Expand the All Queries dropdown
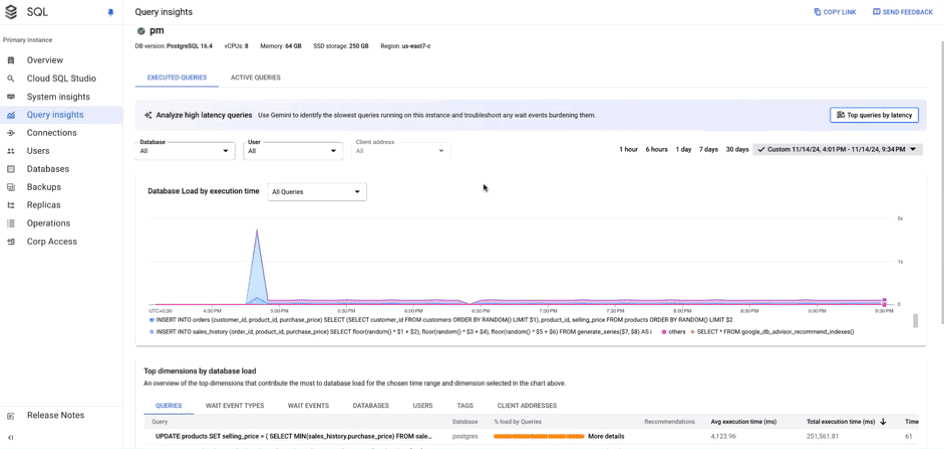Viewport: 944px width, 449px height. pos(316,192)
